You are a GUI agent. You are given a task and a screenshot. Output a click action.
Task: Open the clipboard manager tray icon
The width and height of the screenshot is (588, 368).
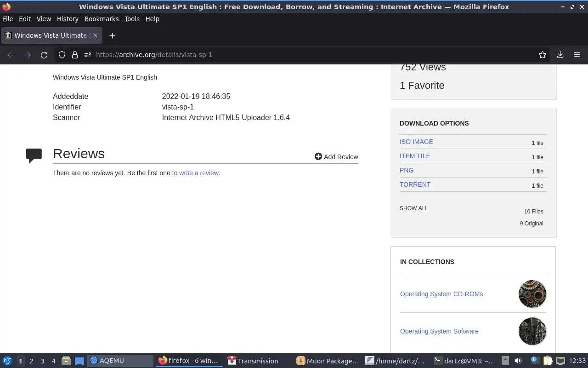coord(548,361)
